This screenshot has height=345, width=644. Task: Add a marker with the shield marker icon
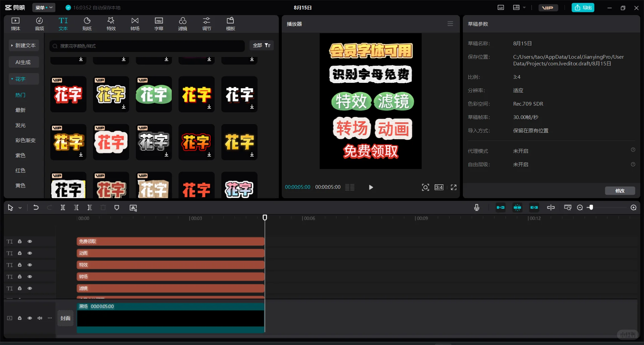(x=117, y=208)
